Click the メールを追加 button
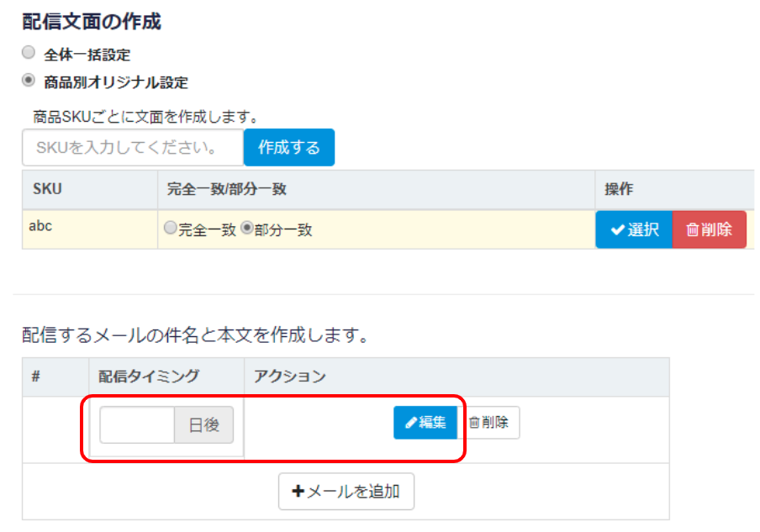Viewport: 760px width, 532px height. click(346, 492)
